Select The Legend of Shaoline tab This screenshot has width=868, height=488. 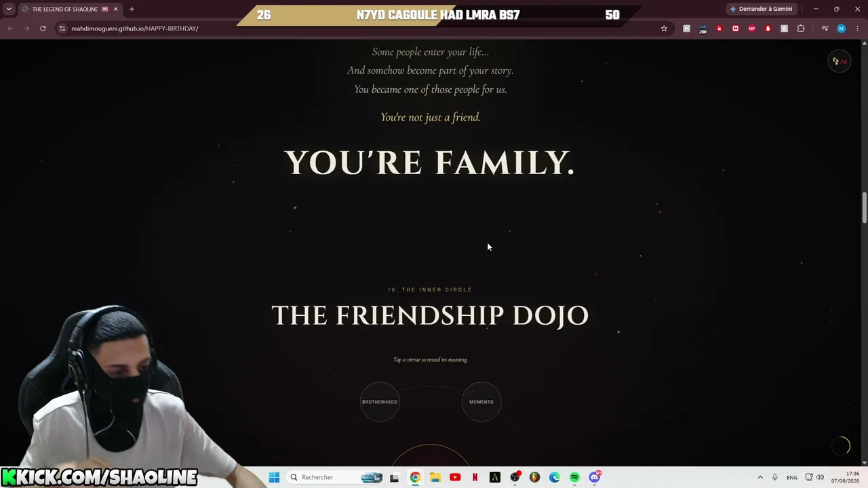pyautogui.click(x=70, y=9)
